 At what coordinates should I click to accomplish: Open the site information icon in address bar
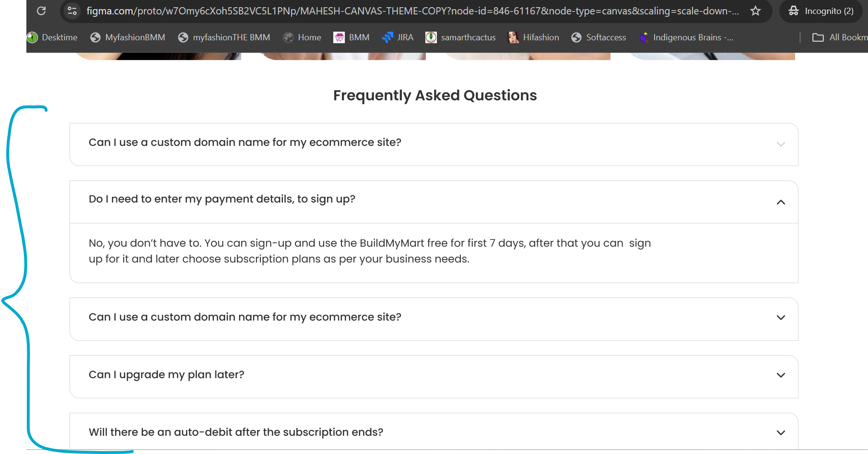pyautogui.click(x=72, y=11)
